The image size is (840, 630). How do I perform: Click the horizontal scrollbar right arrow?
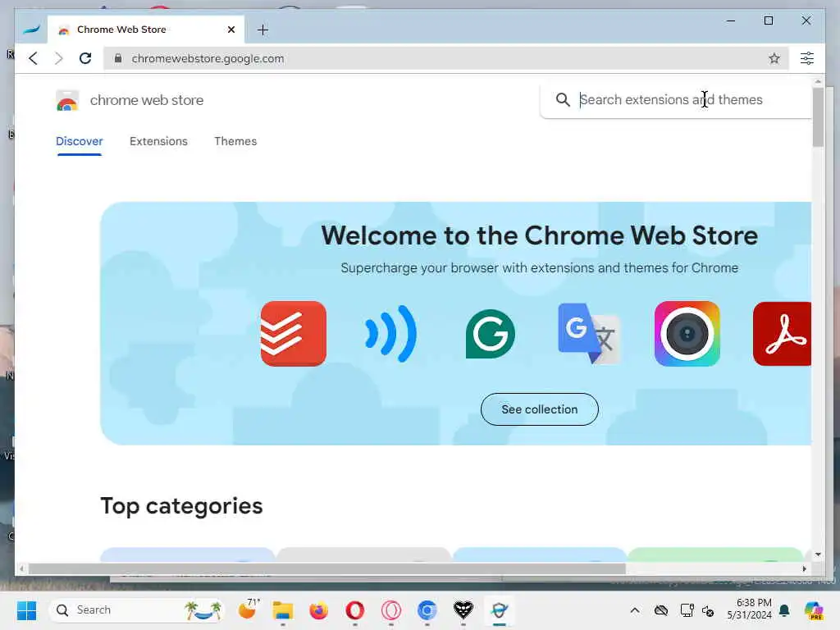(804, 569)
